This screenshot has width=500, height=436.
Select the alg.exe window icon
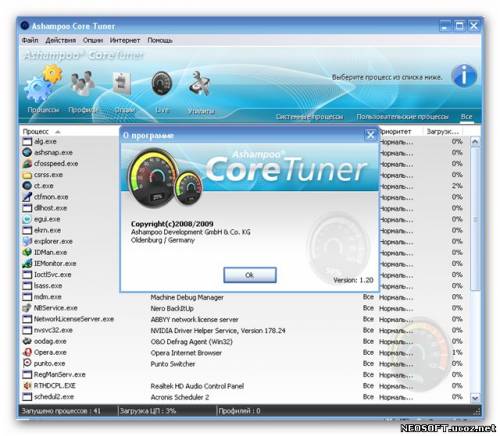point(27,141)
